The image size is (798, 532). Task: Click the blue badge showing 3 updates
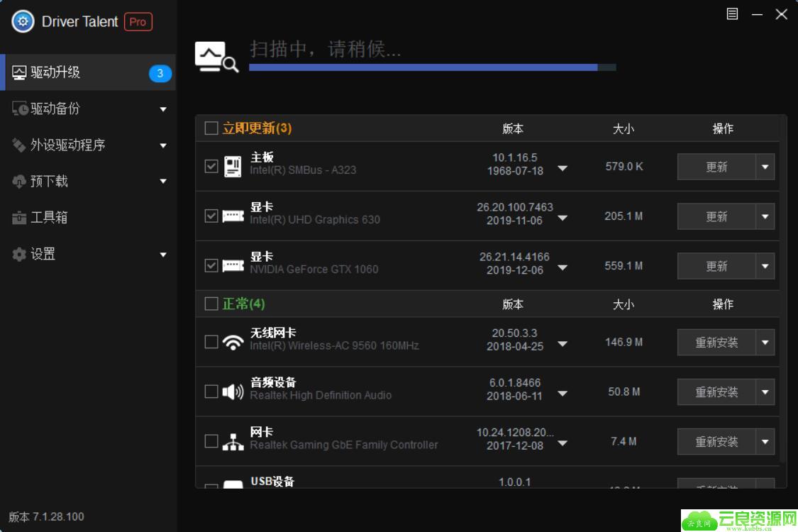pos(160,73)
